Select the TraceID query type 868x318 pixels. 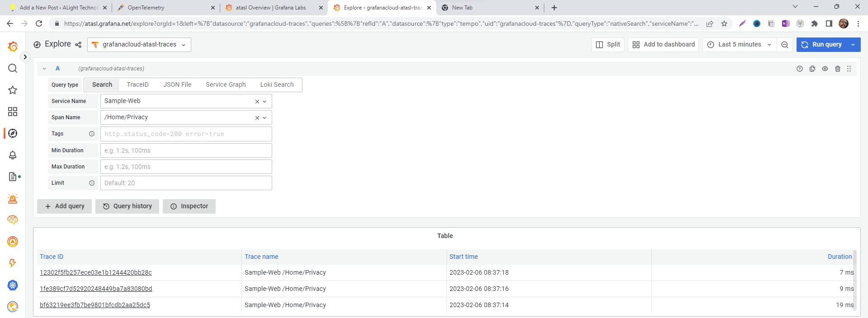(x=138, y=85)
